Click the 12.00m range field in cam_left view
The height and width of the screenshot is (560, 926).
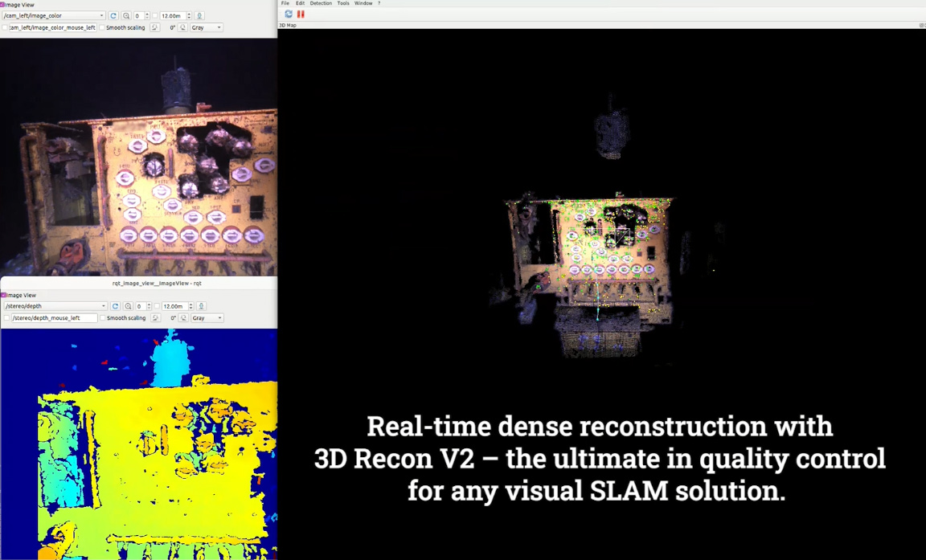pyautogui.click(x=176, y=16)
